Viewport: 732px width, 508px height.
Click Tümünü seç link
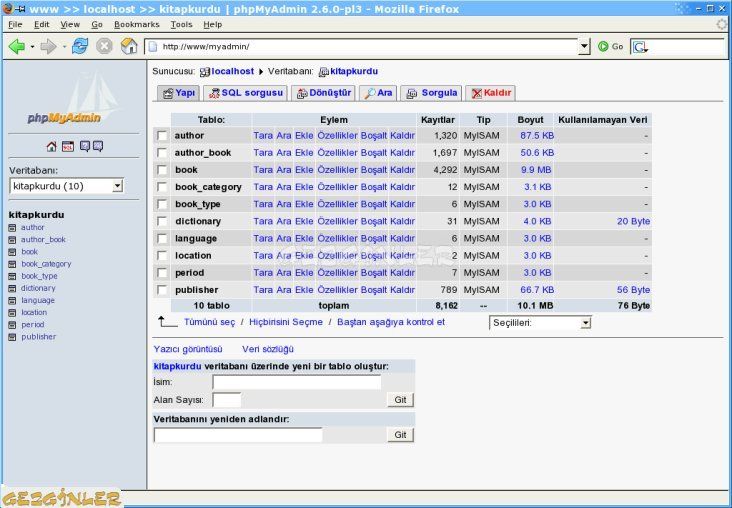(210, 322)
